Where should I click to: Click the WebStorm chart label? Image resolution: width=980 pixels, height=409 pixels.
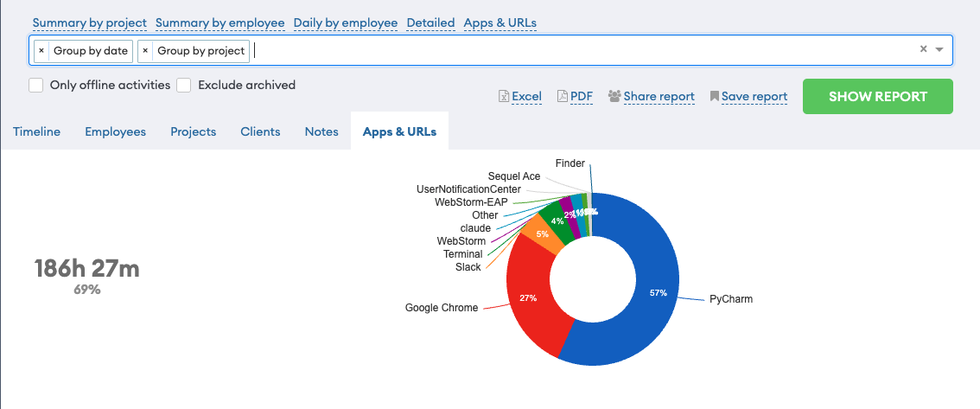point(461,240)
